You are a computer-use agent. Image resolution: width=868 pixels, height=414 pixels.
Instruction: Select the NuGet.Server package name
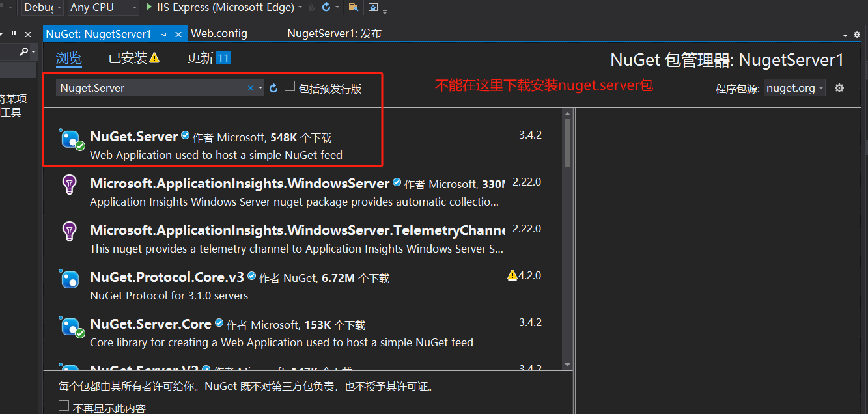tap(134, 136)
